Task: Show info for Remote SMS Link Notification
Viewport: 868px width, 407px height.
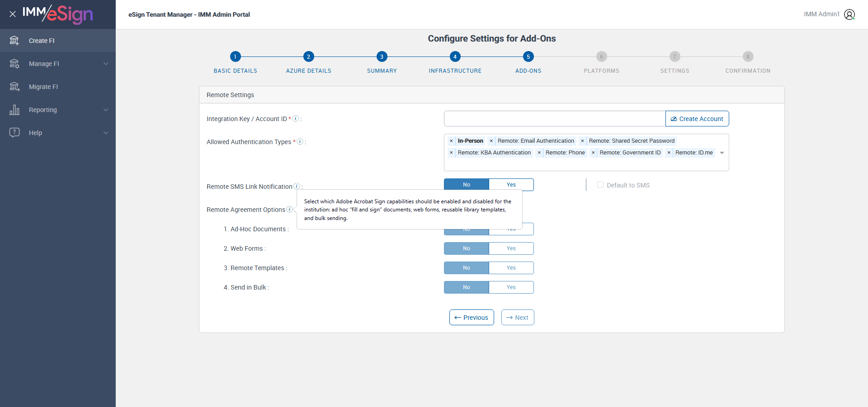Action: coord(297,186)
